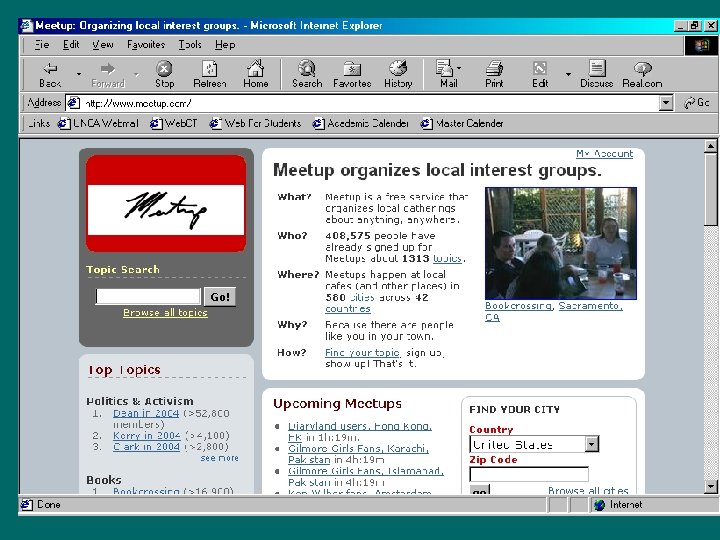Click the countries link
Image resolution: width=720 pixels, height=540 pixels.
pyautogui.click(x=348, y=309)
